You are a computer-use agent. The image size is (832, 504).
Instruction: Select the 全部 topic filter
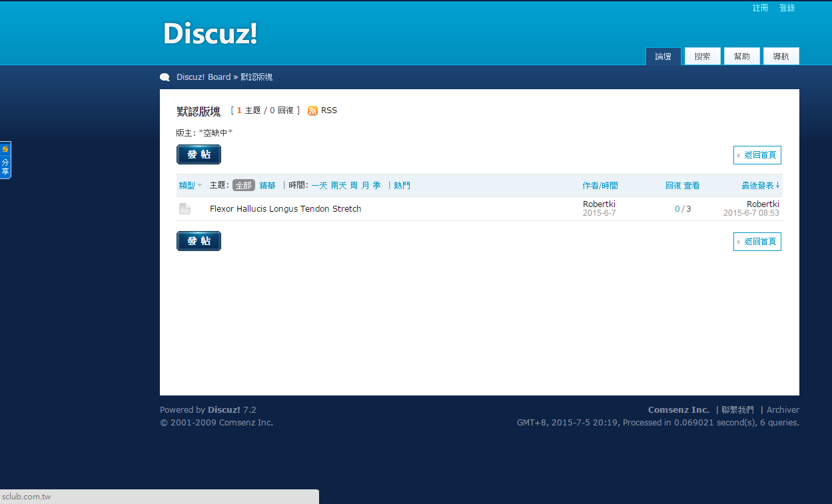(x=243, y=186)
